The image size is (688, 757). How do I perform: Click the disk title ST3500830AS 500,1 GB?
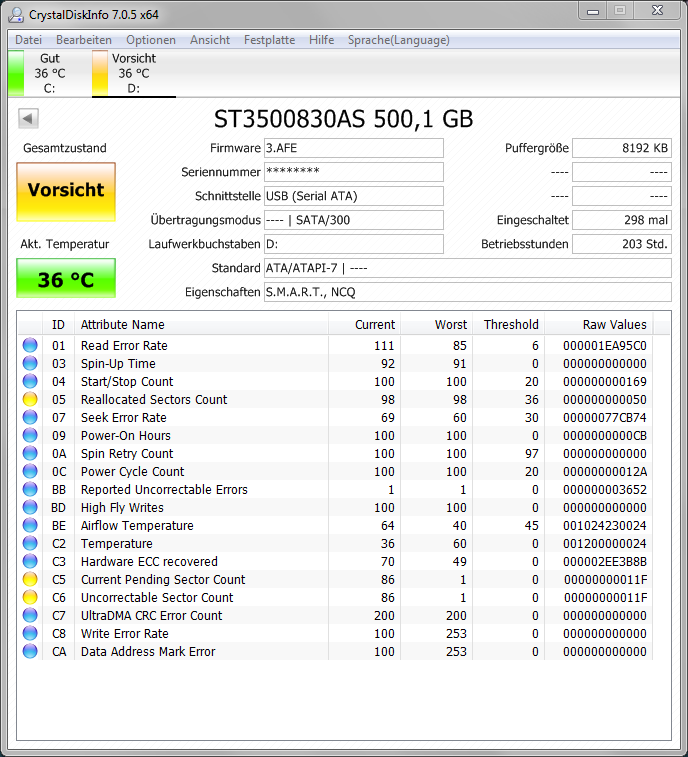click(343, 119)
